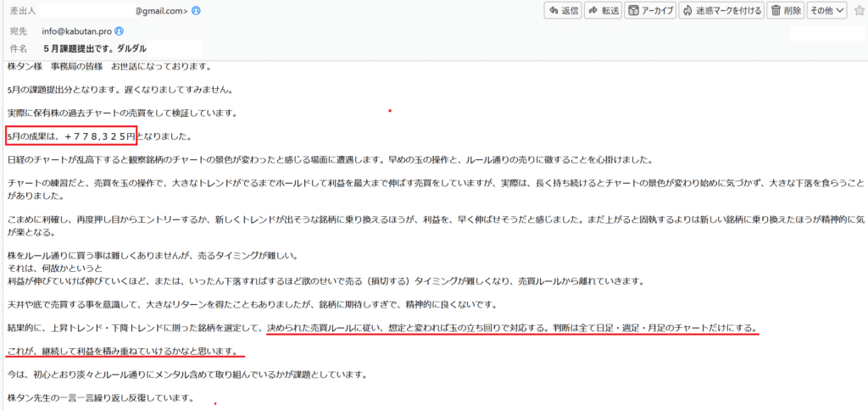Archive the email with アーカイブ button
868x410 pixels.
point(650,10)
